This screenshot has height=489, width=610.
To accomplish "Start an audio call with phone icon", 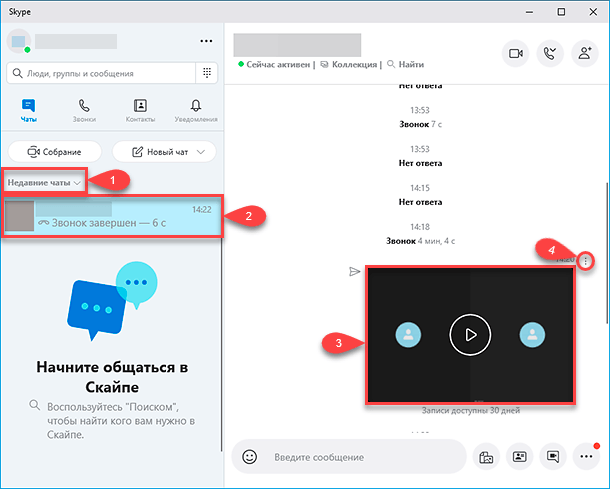I will [550, 53].
